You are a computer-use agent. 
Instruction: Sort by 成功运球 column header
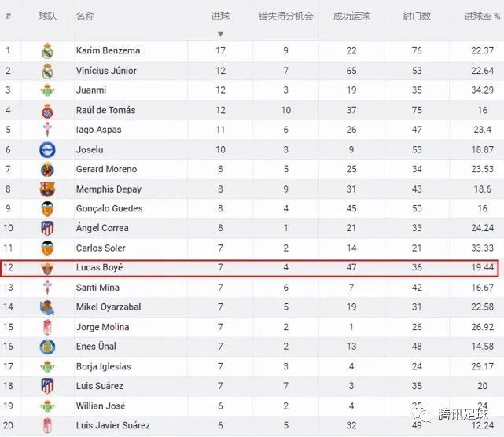[x=351, y=16]
